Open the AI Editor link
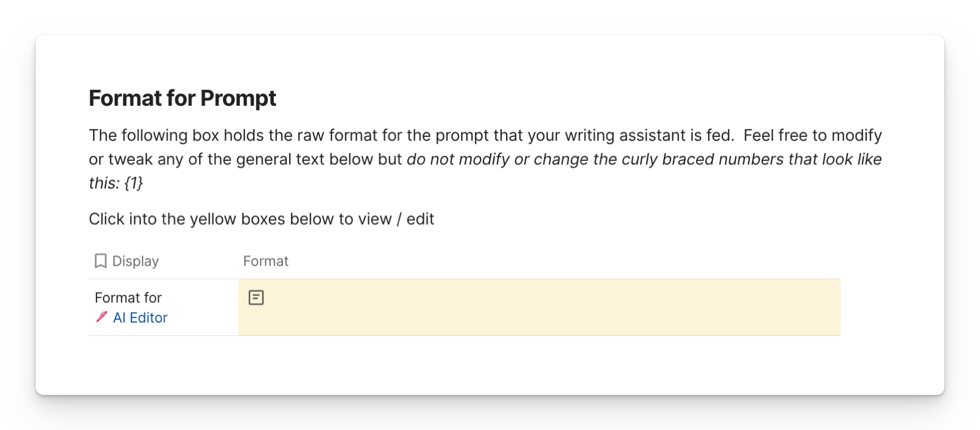980x430 pixels. point(140,317)
